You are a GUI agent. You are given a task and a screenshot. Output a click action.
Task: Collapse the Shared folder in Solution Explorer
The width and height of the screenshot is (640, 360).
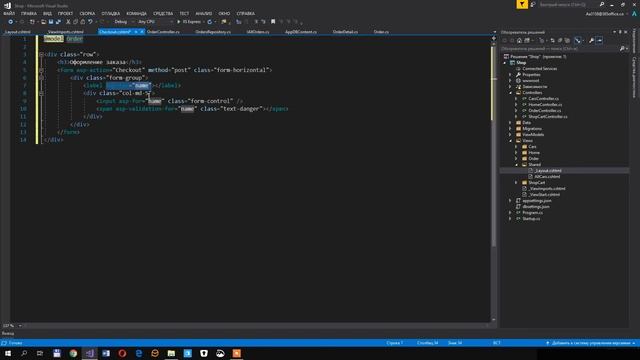click(516, 164)
